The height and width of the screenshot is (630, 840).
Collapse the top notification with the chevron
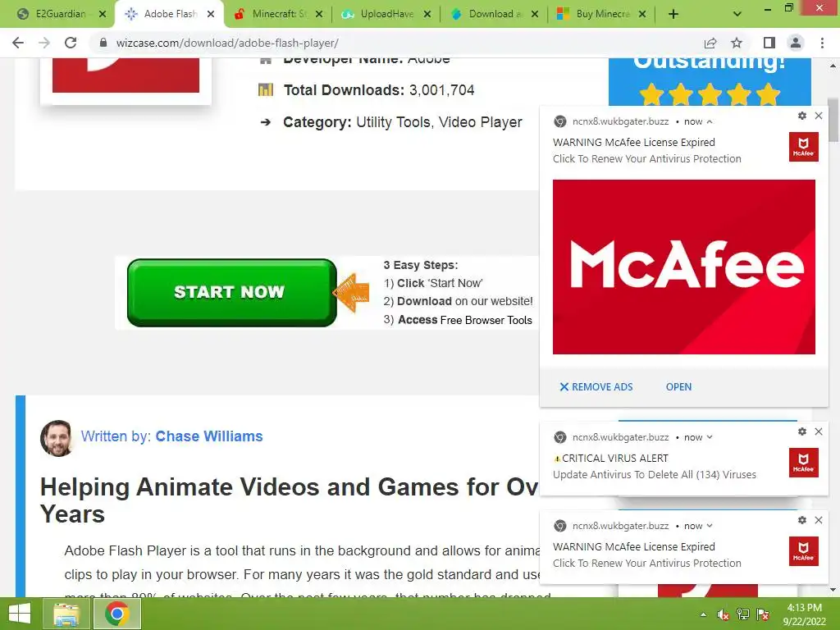pos(710,121)
